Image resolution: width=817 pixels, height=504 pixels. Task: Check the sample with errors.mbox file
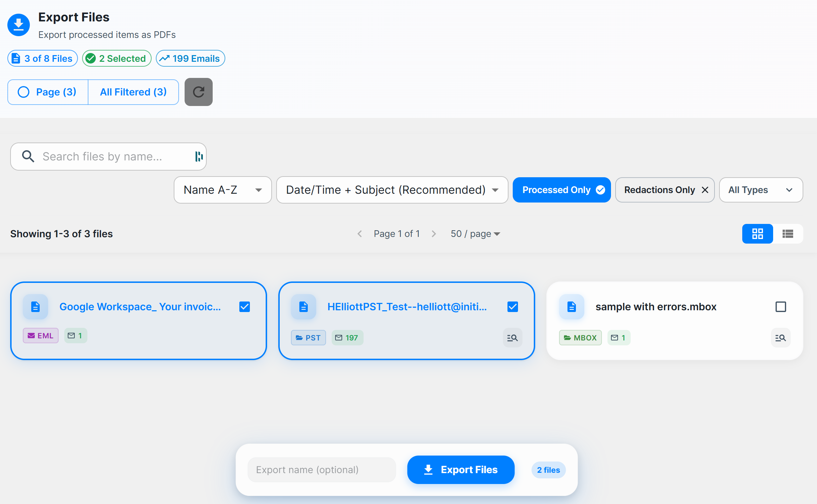(x=781, y=307)
